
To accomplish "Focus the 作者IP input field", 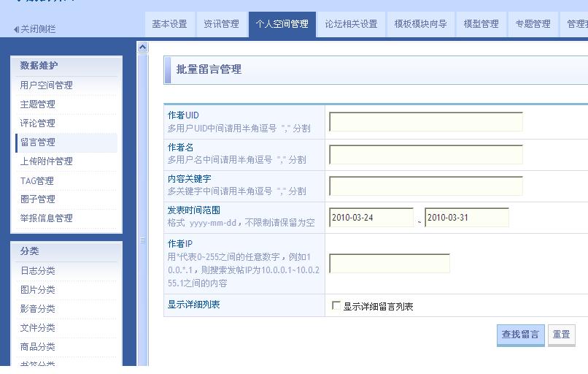I will coord(390,263).
